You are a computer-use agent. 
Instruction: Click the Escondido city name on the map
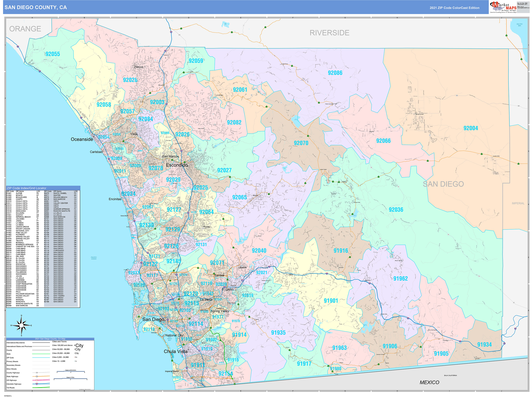pyautogui.click(x=177, y=165)
